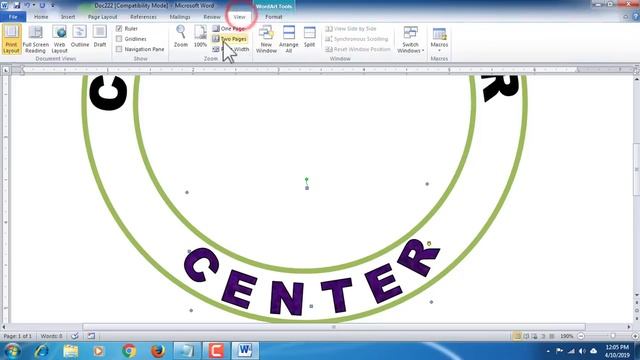
Task: Switch to Print Layout view
Action: coord(11,39)
